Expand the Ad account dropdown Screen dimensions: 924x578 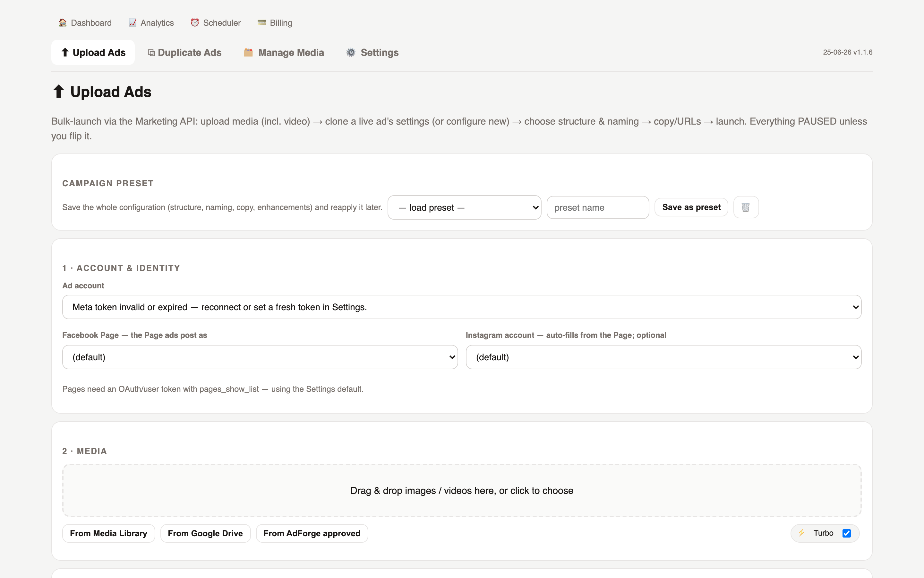tap(462, 307)
